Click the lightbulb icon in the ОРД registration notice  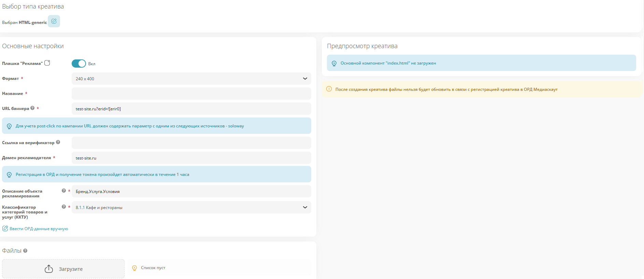9,175
